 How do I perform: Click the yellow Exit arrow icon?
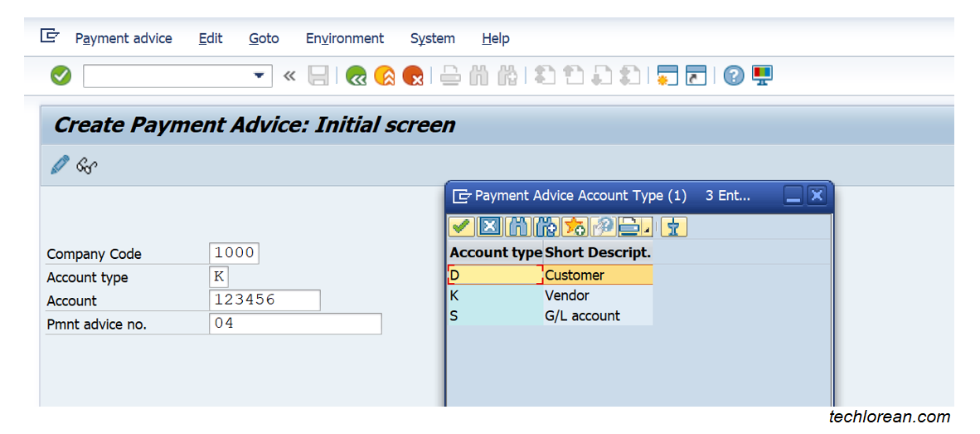pyautogui.click(x=385, y=76)
